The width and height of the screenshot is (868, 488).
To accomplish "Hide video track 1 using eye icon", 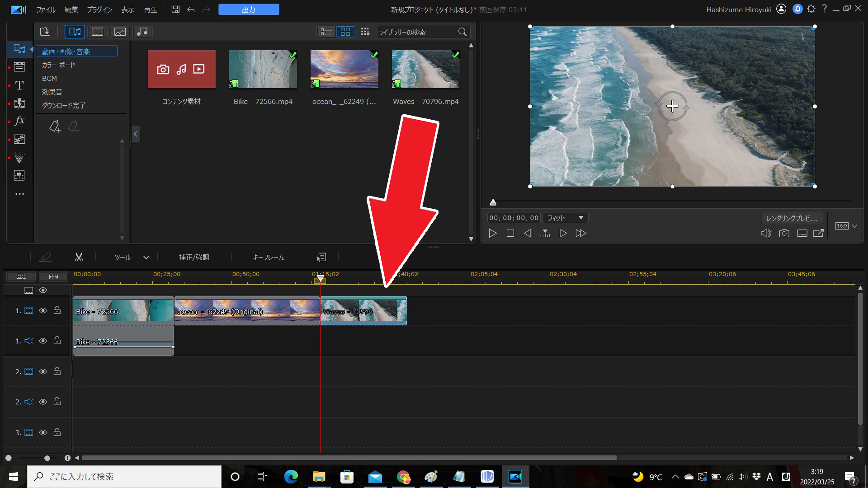I will click(43, 310).
